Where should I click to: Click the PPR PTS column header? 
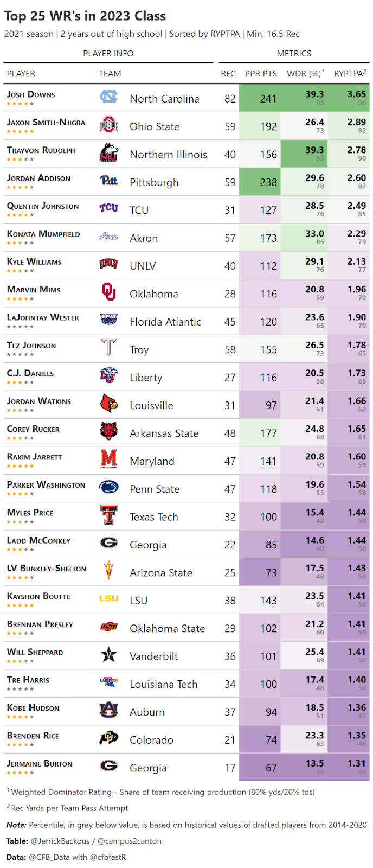point(261,74)
